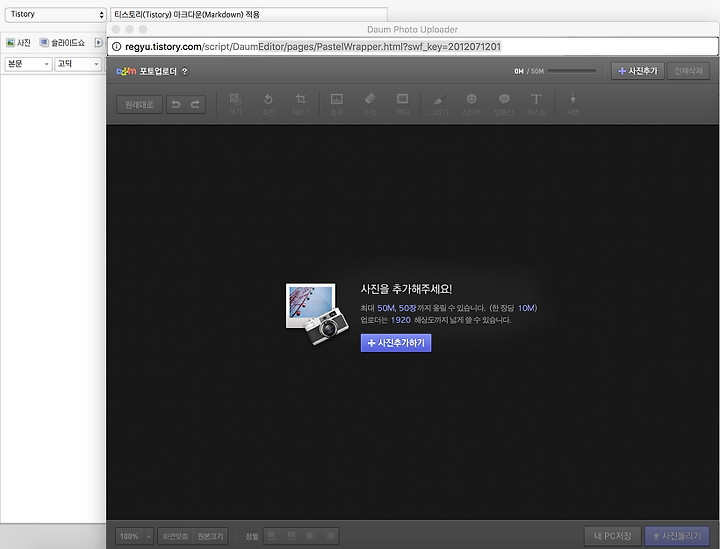Select the 회전 rotate tool

click(x=268, y=104)
